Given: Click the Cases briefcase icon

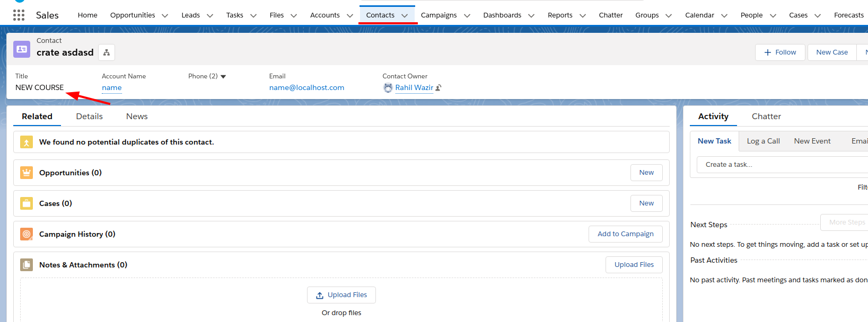Looking at the screenshot, I should coord(27,203).
